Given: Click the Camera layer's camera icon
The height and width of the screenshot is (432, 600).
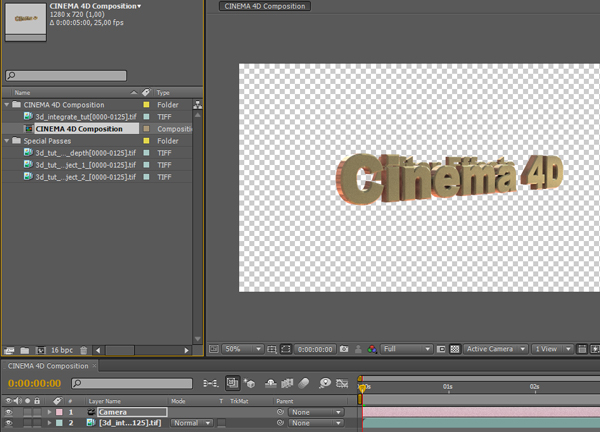Looking at the screenshot, I should (x=91, y=412).
